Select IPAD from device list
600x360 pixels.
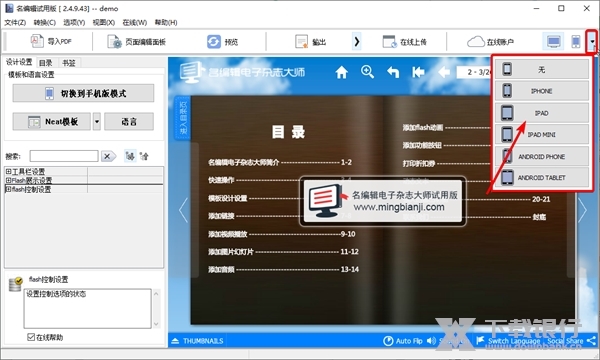[541, 113]
